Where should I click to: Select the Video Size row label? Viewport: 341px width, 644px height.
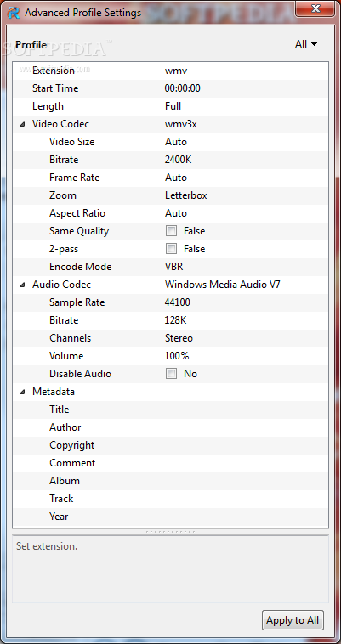72,142
